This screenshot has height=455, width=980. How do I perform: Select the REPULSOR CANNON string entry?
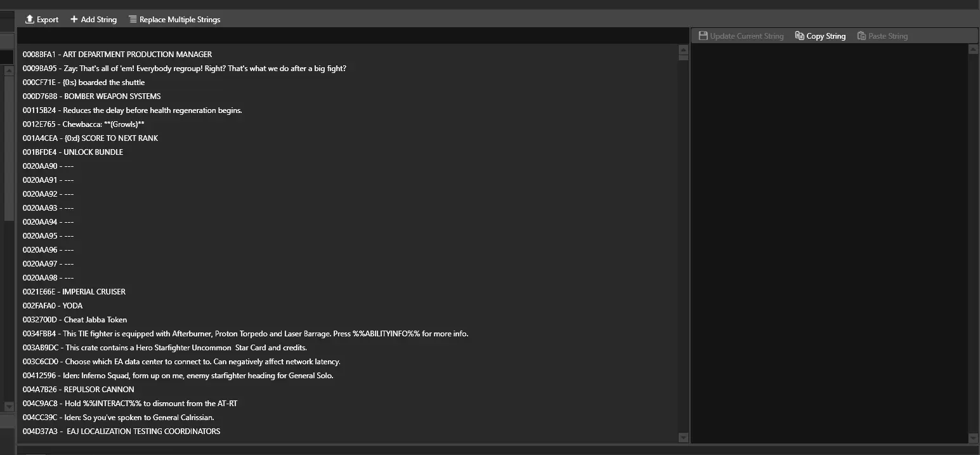point(79,390)
